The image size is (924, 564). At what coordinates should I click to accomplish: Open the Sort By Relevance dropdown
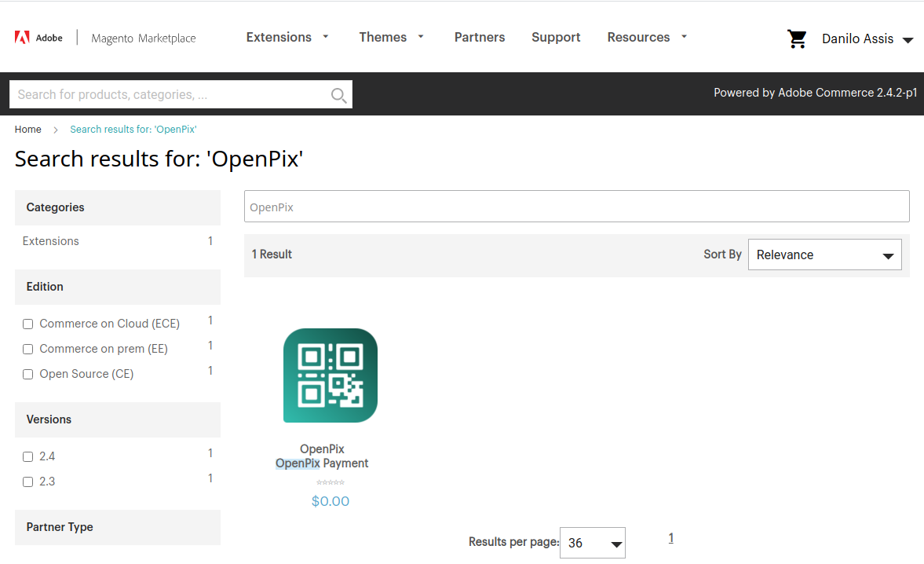824,255
